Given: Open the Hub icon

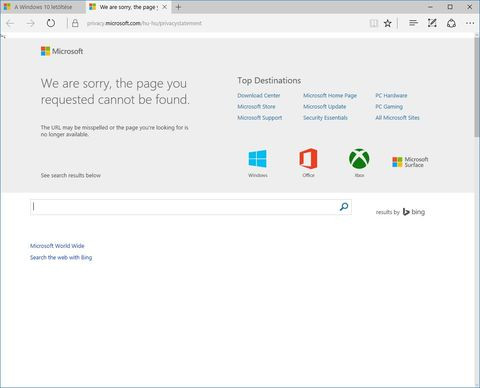Looking at the screenshot, I should 413,23.
